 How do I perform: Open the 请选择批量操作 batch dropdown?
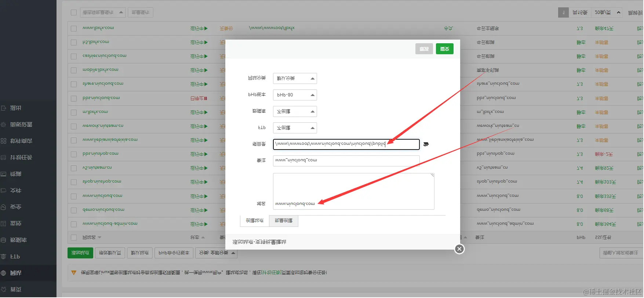tap(103, 12)
